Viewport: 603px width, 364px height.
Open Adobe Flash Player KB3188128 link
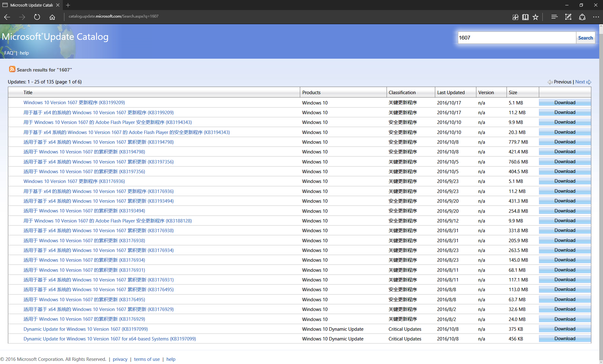click(x=107, y=221)
